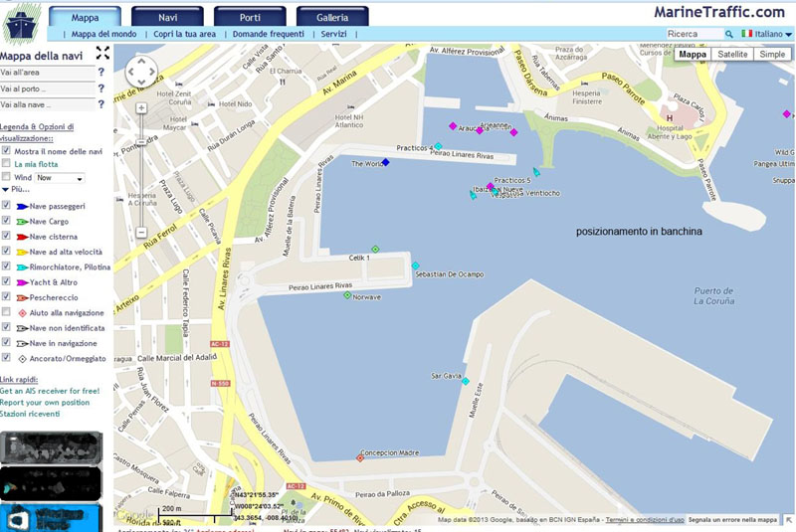The width and height of the screenshot is (796, 532).
Task: Open help for Vai all'area
Action: 101,72
